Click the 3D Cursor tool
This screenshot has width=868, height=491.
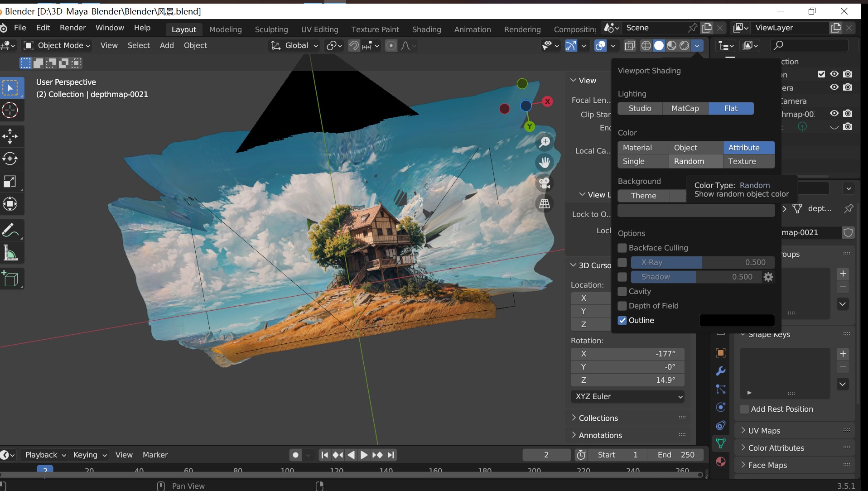coord(10,110)
